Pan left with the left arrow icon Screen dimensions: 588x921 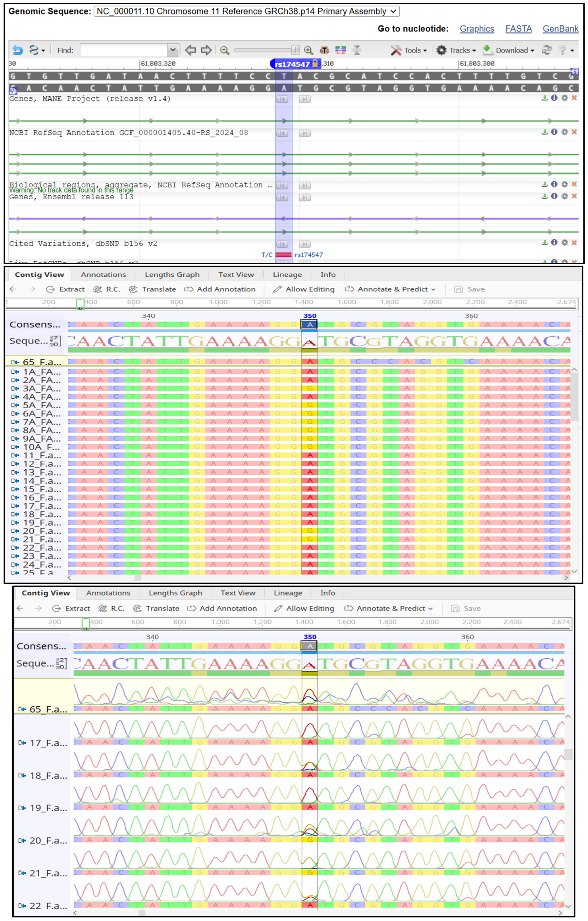190,50
